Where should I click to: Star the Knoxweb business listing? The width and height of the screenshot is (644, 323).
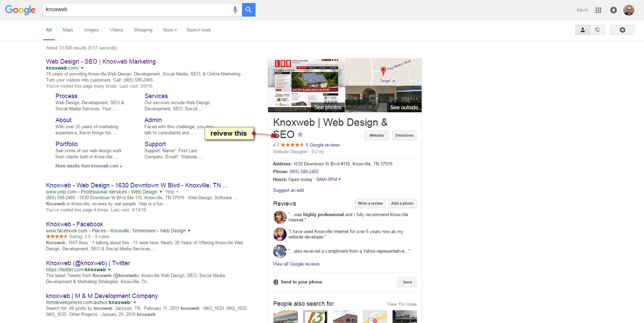(300, 134)
